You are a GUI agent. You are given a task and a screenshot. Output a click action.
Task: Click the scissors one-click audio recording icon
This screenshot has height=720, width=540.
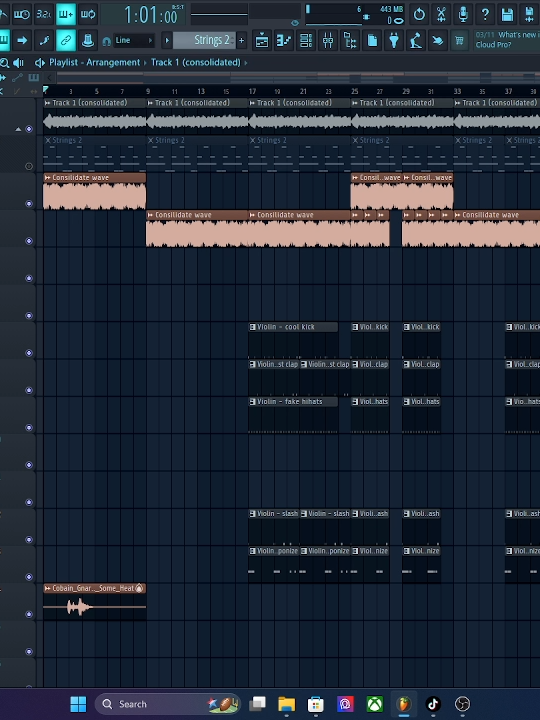pos(441,14)
